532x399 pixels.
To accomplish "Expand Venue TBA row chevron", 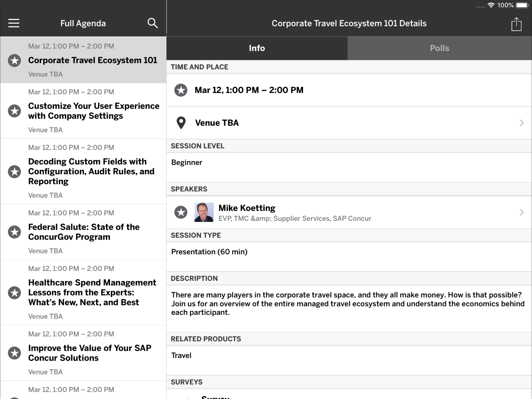I will [521, 123].
